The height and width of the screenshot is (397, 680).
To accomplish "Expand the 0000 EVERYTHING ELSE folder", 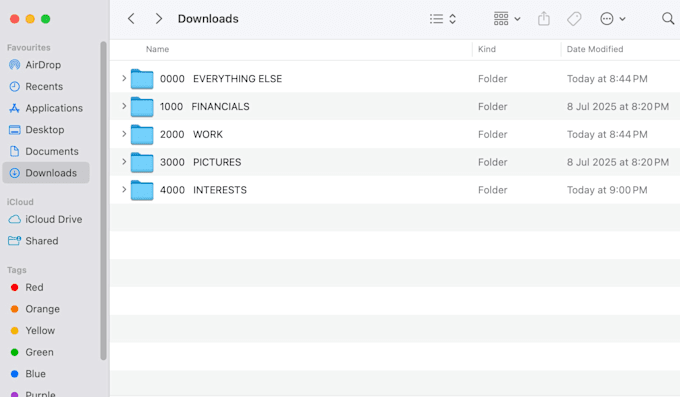I will [124, 79].
